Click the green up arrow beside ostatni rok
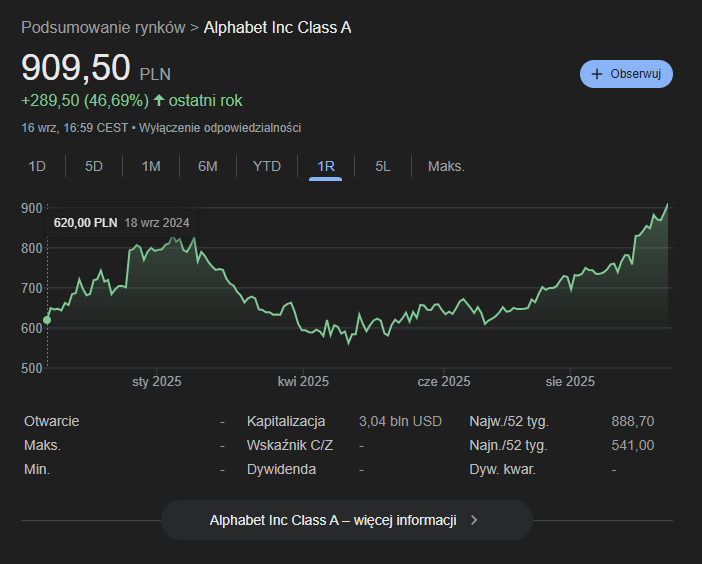 pyautogui.click(x=159, y=101)
